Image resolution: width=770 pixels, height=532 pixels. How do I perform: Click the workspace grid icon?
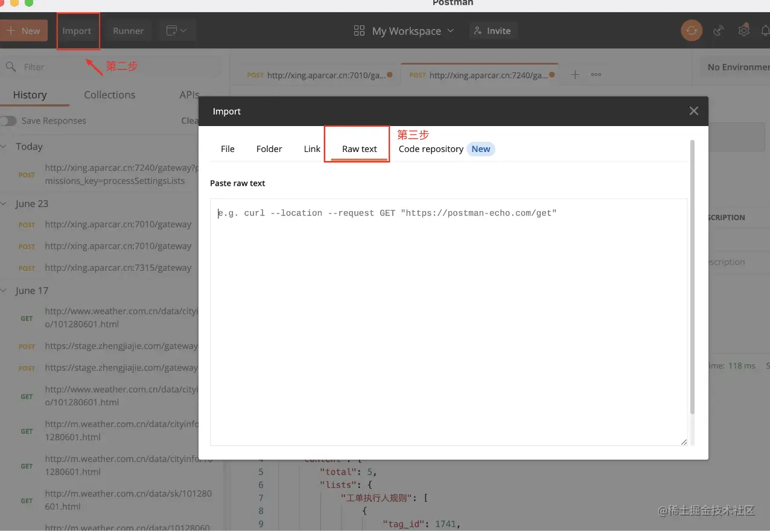coord(360,31)
